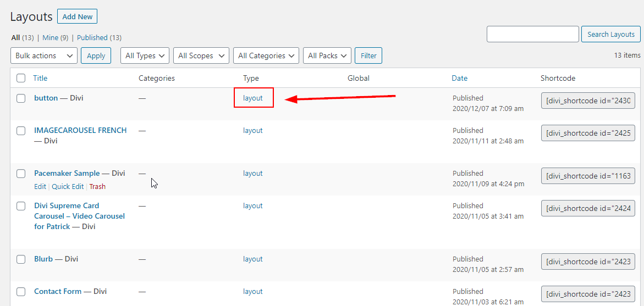
Task: Show All layouts filter
Action: (x=15, y=37)
